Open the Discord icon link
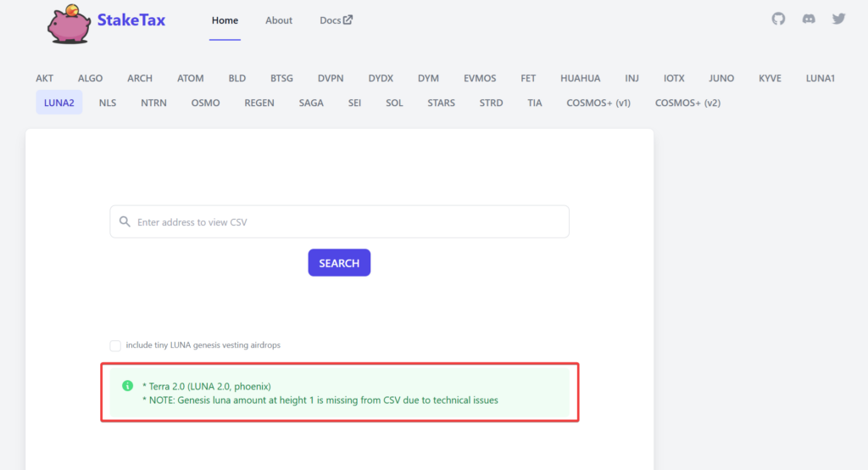Screen dimensions: 868x470 pyautogui.click(x=809, y=19)
